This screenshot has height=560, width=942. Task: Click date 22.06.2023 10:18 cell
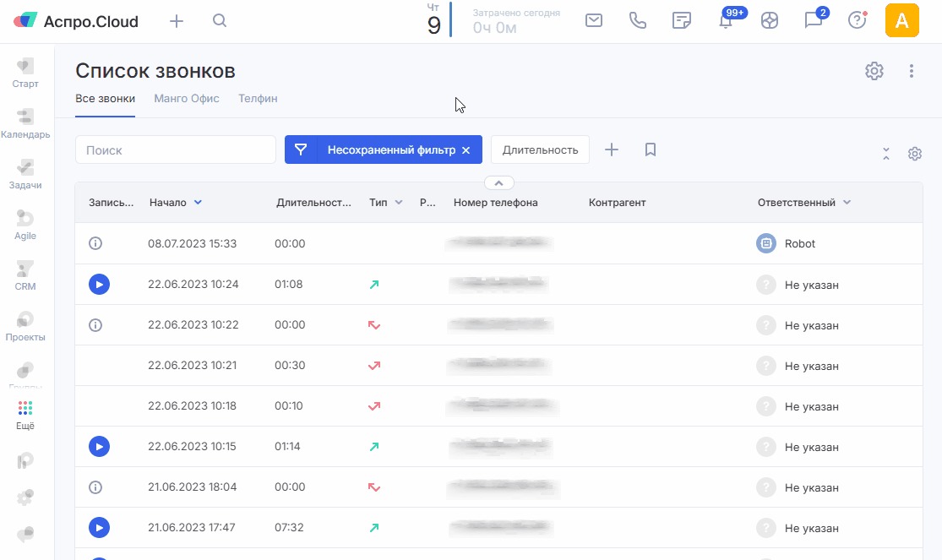point(193,405)
